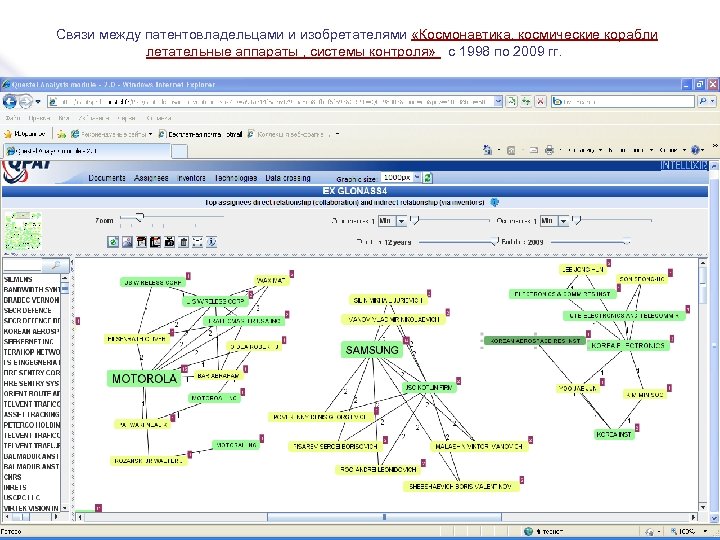Click the first Occurrences slider handle
The height and width of the screenshot is (540, 720).
415,220
